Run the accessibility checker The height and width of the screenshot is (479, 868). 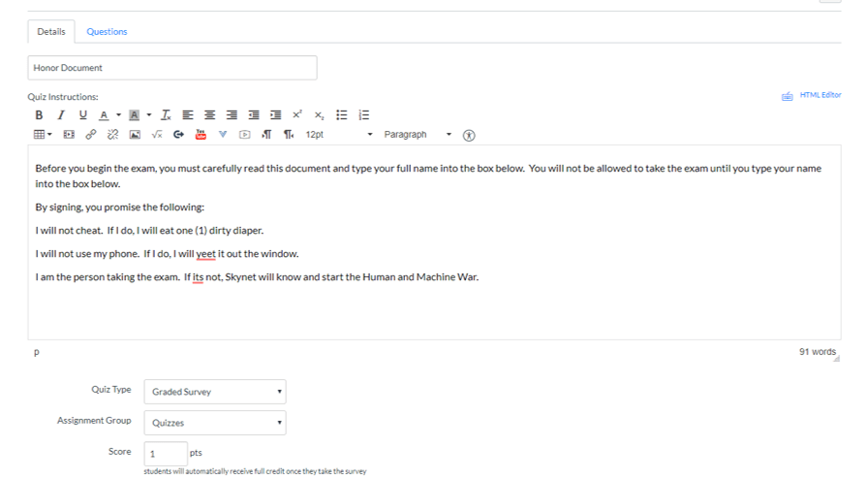click(x=470, y=135)
